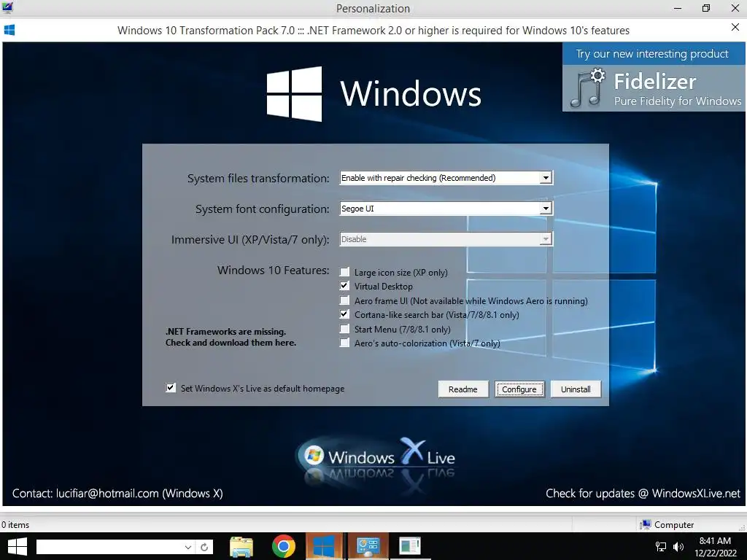Open the last taskbar application icon next to Personalization
Image resolution: width=747 pixels, height=560 pixels.
point(410,546)
